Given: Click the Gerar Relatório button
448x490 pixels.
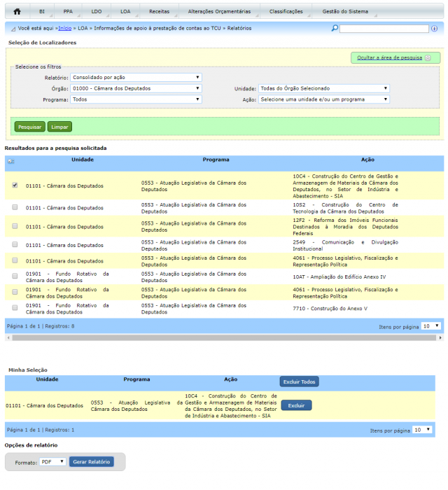Looking at the screenshot, I should pyautogui.click(x=91, y=461).
